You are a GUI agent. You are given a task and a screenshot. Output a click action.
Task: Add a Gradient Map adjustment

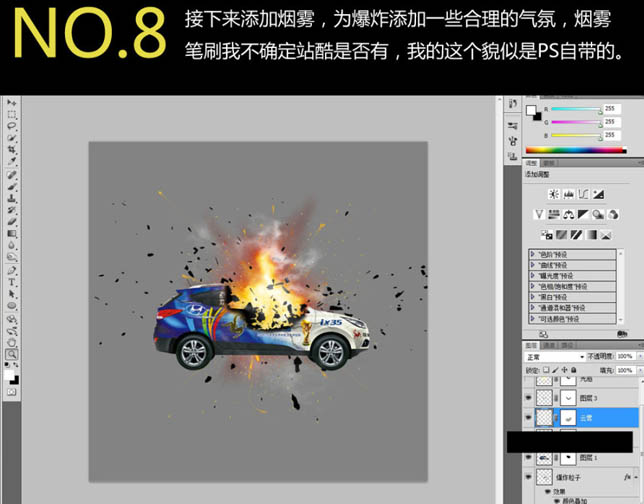click(591, 235)
